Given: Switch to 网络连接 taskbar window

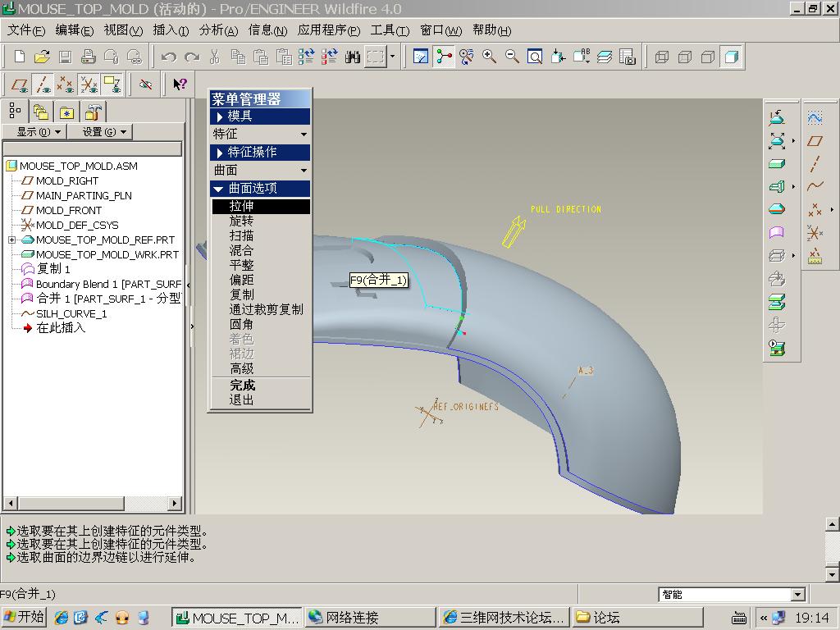Looking at the screenshot, I should pyautogui.click(x=370, y=618).
